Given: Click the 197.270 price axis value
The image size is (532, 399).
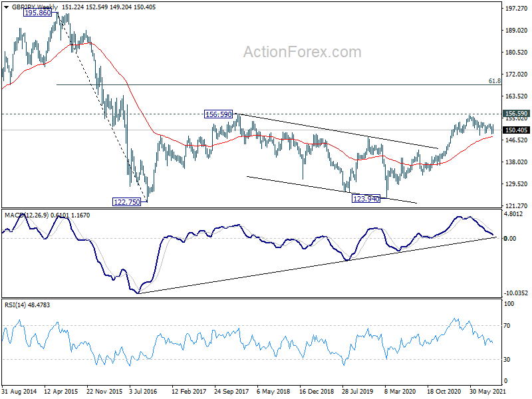Looking at the screenshot, I should 517,9.
